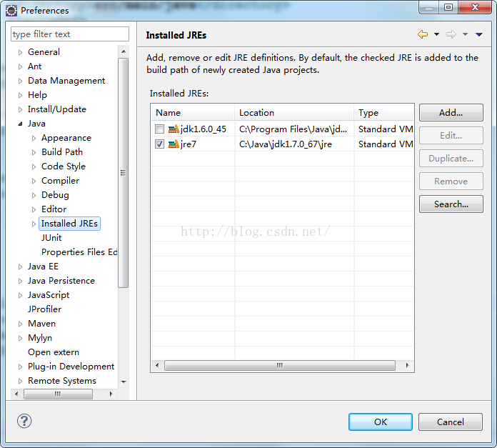Expand the Install/Update node
497x448 pixels.
(20, 110)
